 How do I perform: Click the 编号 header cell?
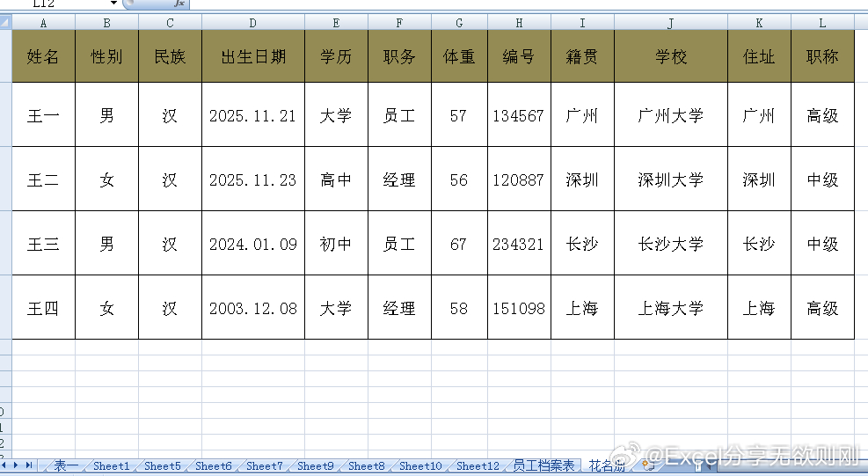point(519,56)
